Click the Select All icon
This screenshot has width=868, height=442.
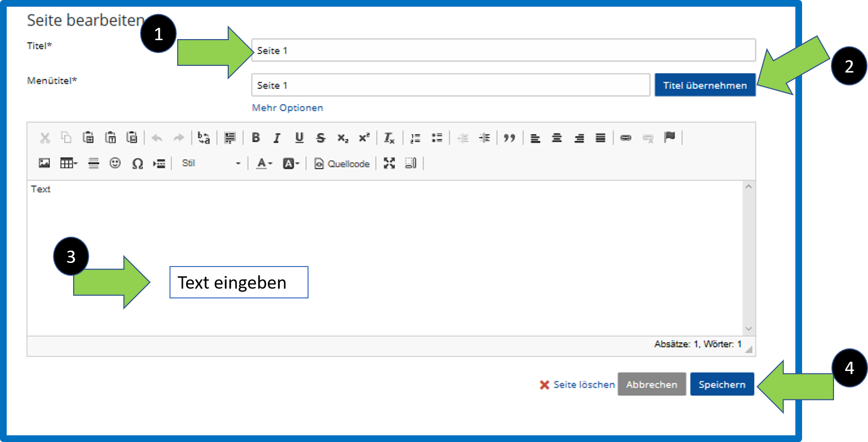tap(230, 138)
